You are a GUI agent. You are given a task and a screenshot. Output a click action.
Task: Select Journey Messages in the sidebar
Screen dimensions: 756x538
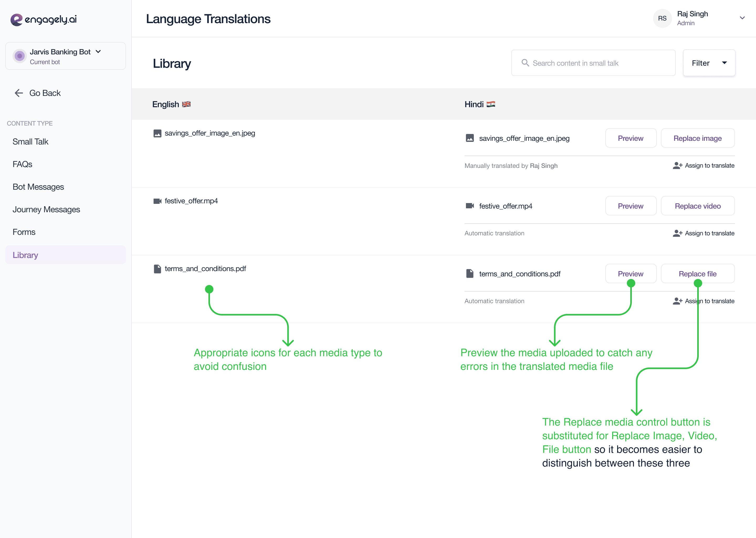pos(46,209)
